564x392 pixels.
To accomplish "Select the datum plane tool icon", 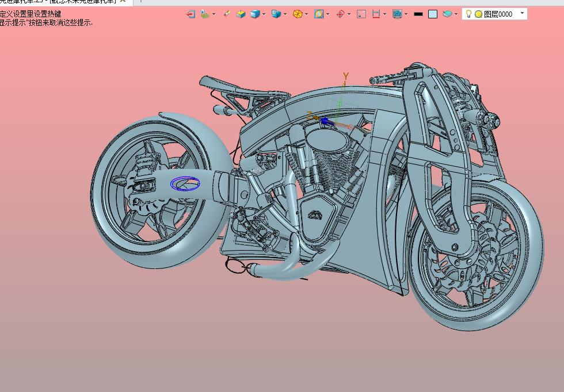I will pyautogui.click(x=205, y=14).
